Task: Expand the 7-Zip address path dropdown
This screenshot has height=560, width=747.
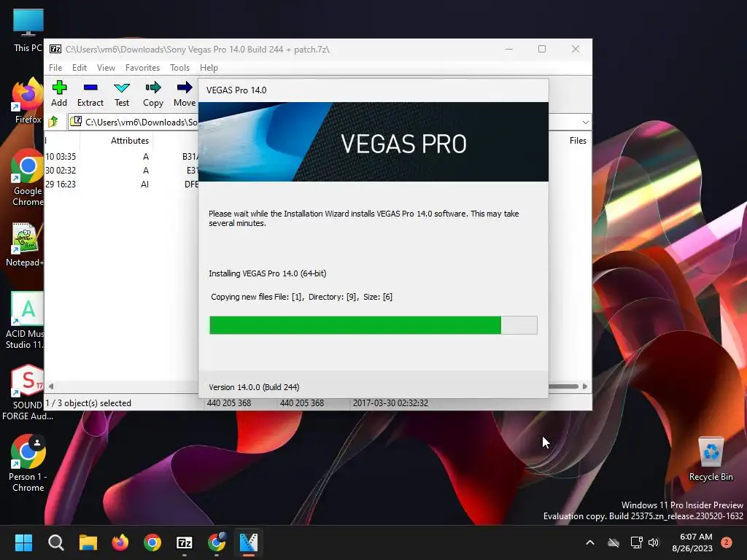Action: click(x=585, y=122)
